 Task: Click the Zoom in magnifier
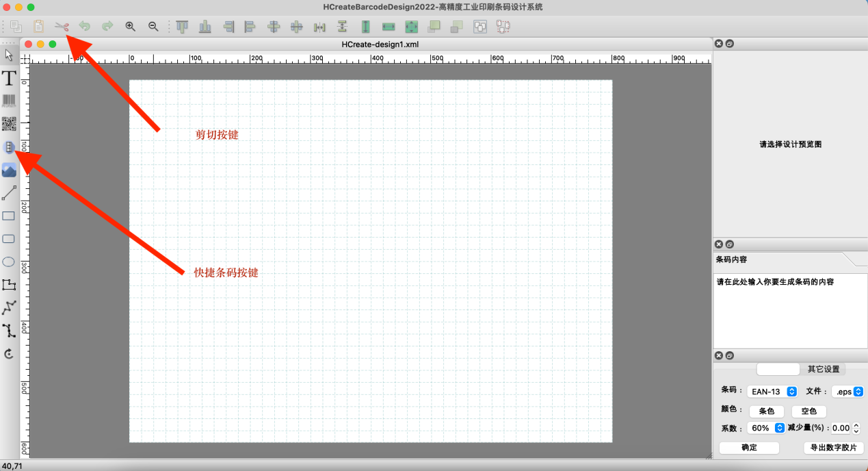point(130,27)
